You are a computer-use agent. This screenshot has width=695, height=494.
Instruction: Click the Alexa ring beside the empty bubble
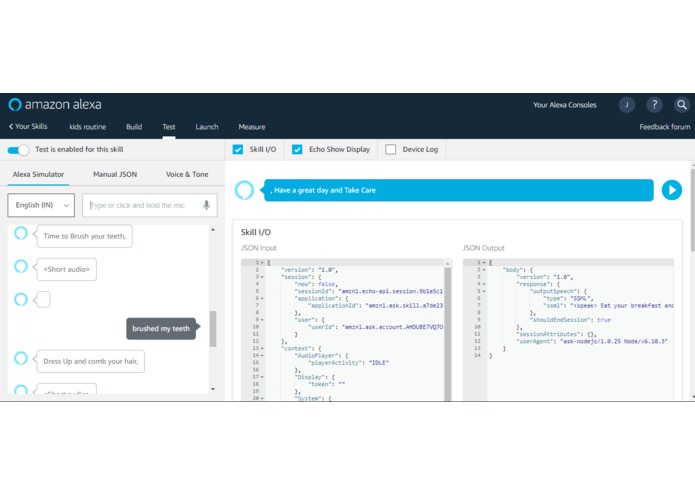21,300
